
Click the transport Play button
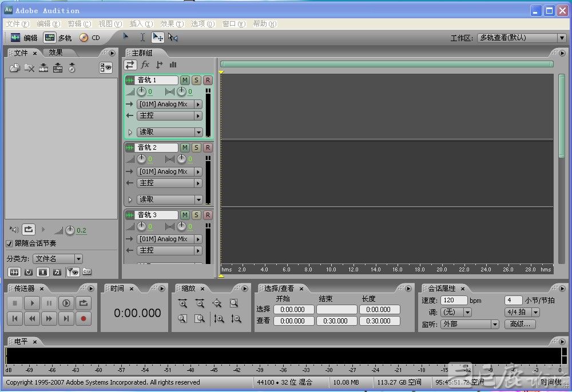[32, 303]
